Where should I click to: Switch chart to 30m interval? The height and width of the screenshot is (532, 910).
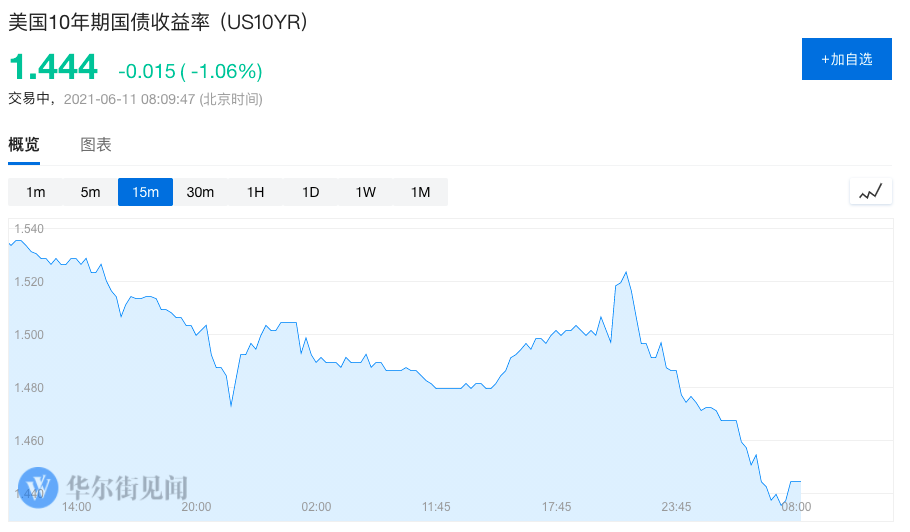tap(200, 192)
